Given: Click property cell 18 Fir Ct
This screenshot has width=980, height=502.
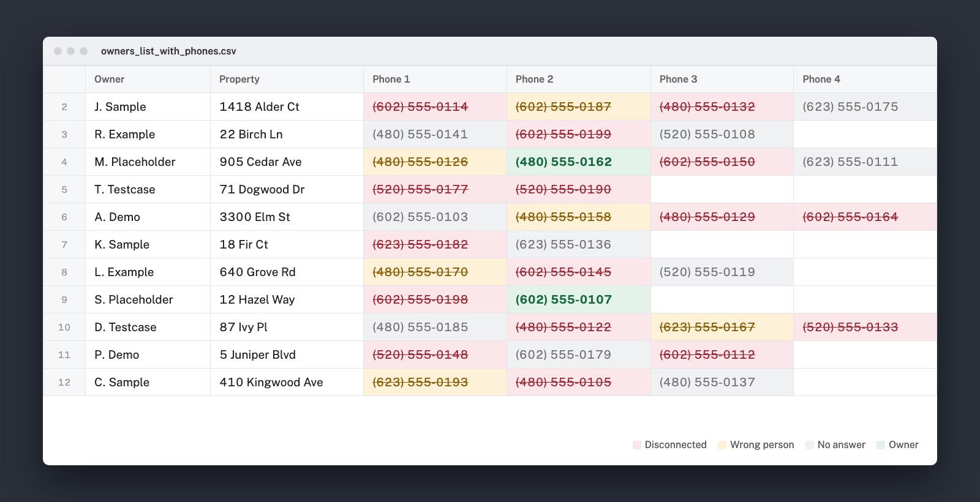Looking at the screenshot, I should (287, 244).
